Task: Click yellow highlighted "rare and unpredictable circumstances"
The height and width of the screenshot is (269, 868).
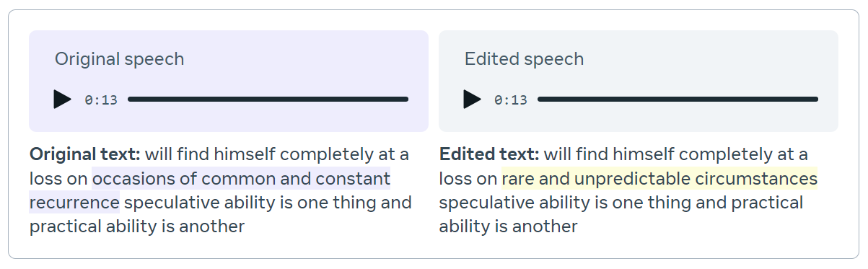Action: pyautogui.click(x=659, y=178)
